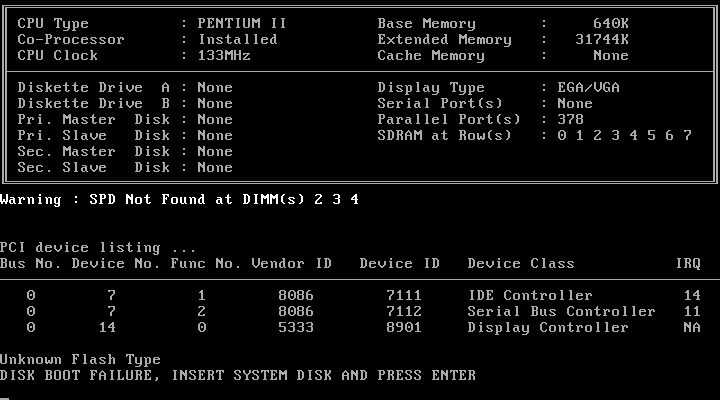Click the 'Serial Bus Controller' device class entry
Image resolution: width=720 pixels, height=400 pixels.
[x=562, y=311]
